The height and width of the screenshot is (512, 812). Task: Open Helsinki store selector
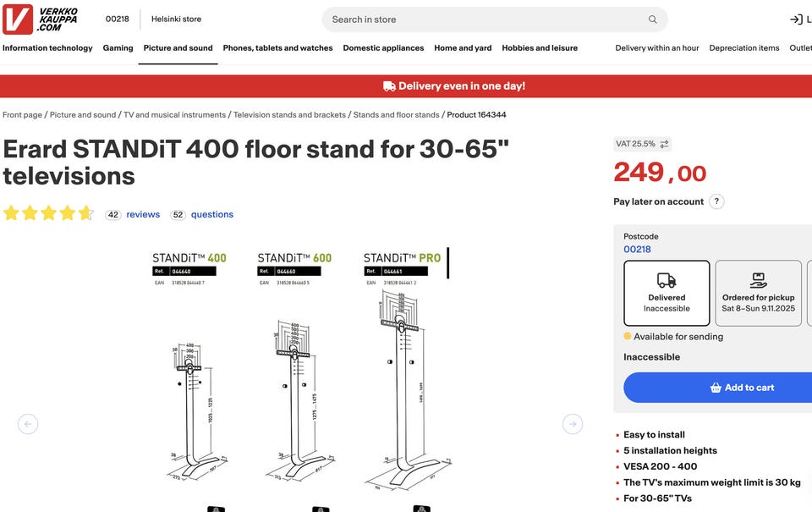(176, 19)
